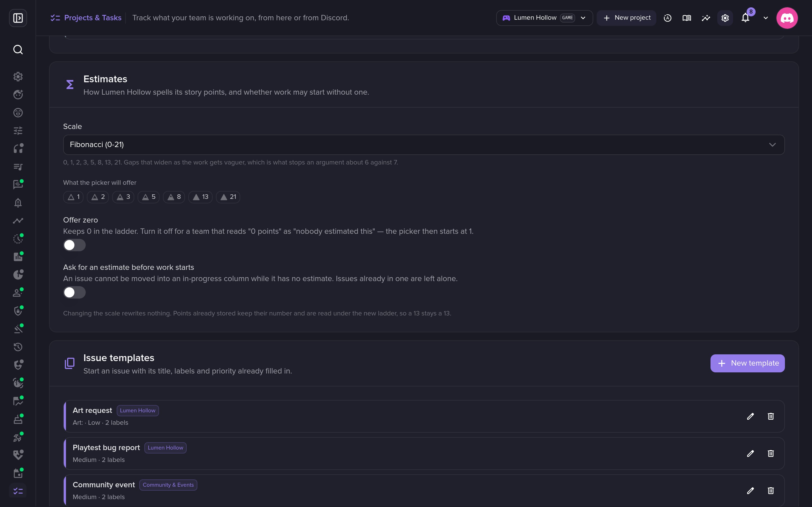
Task: Delete the Community event template
Action: click(771, 491)
